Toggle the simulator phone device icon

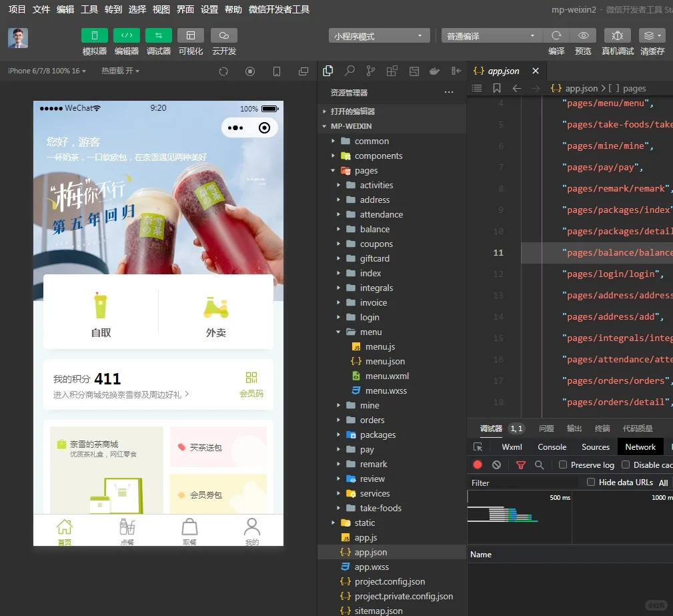(277, 71)
